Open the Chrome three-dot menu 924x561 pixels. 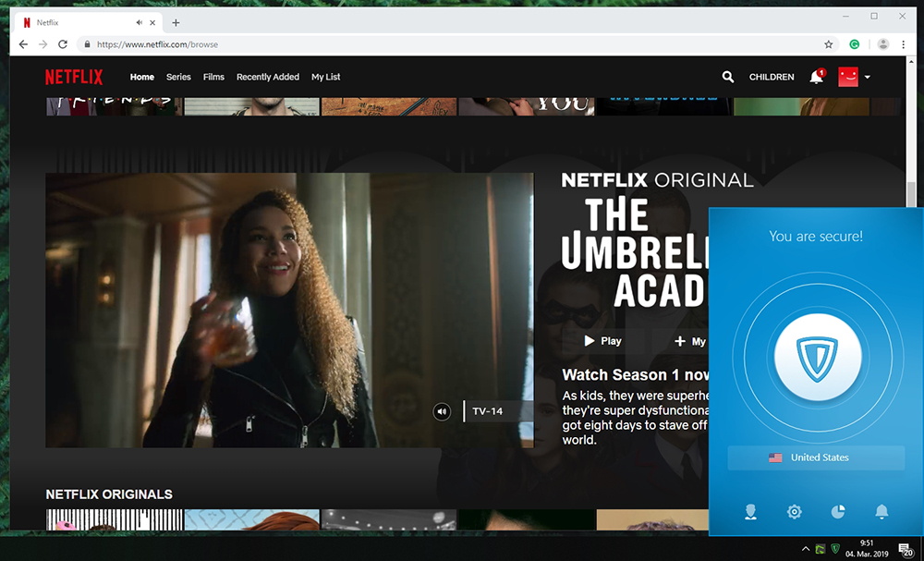[904, 44]
